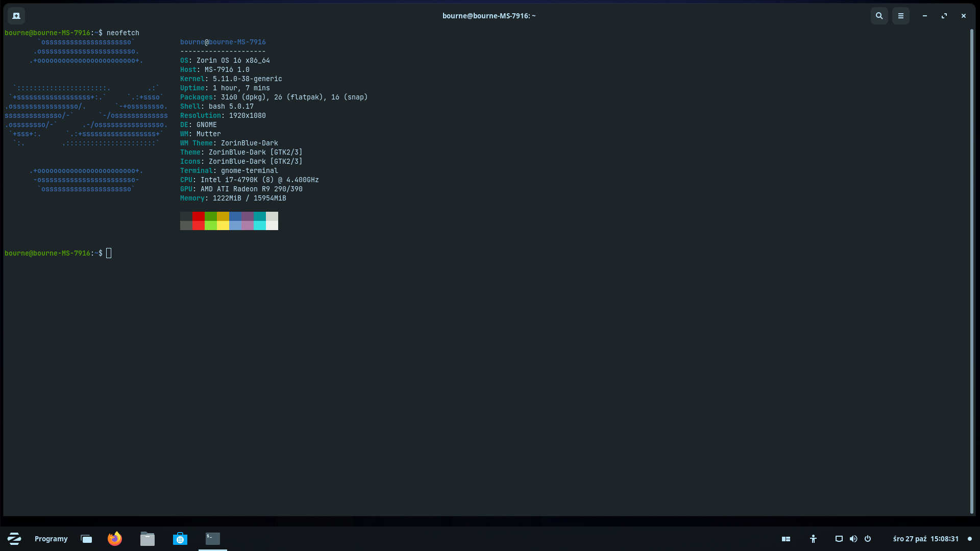Viewport: 980px width, 551px height.
Task: Click the Kernel line 5.11.0-38-generic
Action: (x=231, y=79)
